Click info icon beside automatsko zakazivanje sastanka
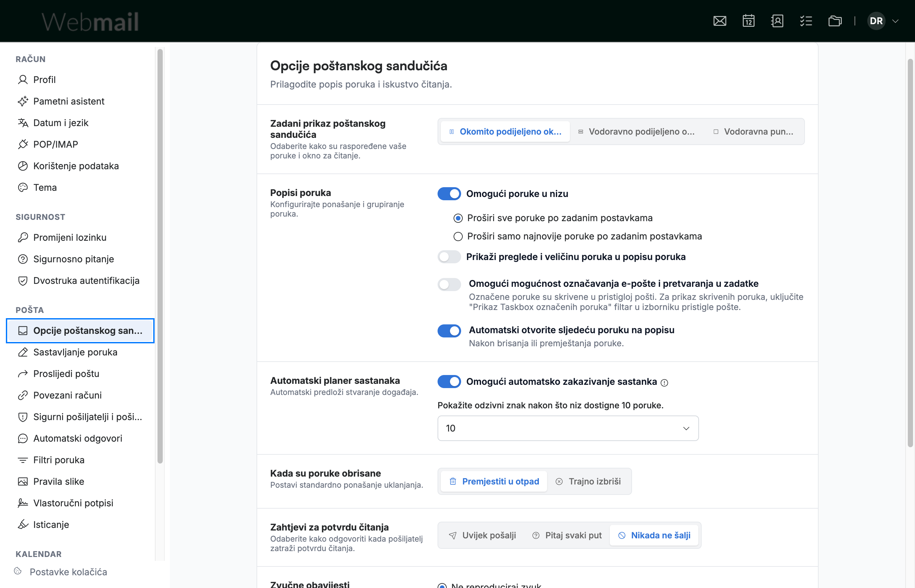This screenshot has width=915, height=588. [664, 383]
